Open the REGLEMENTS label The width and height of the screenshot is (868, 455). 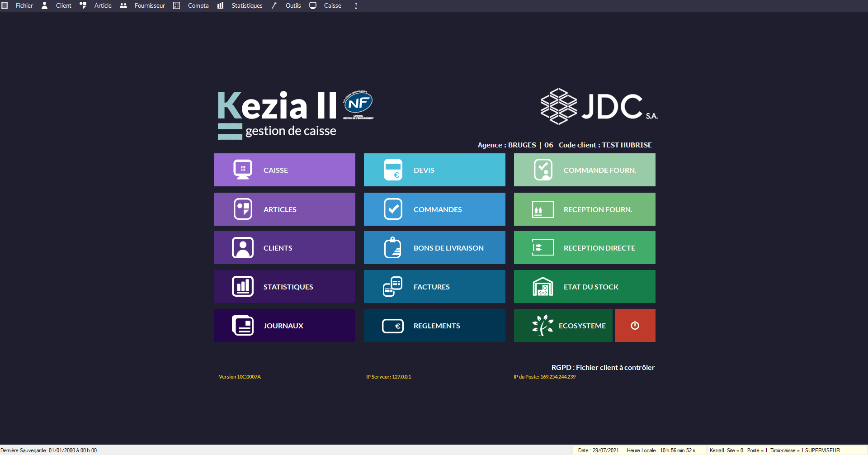(x=437, y=326)
